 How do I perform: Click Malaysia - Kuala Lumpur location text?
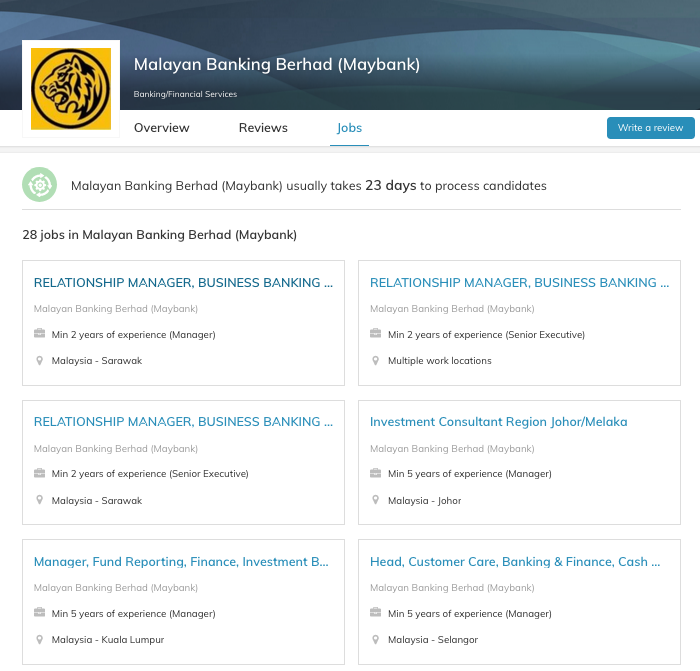point(108,640)
